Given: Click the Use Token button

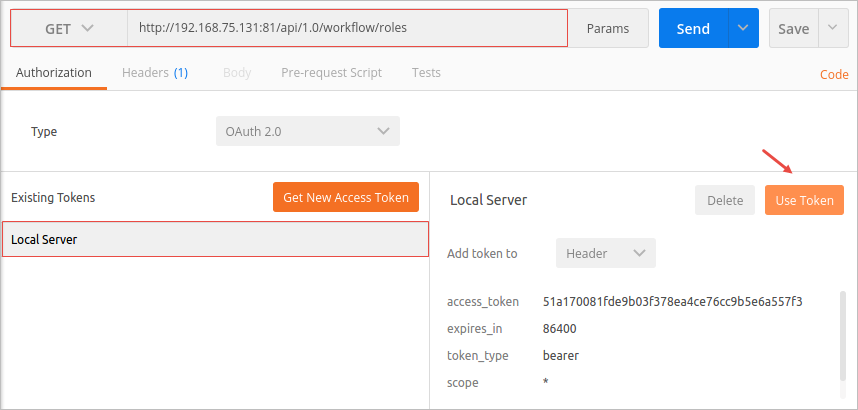Looking at the screenshot, I should [804, 200].
